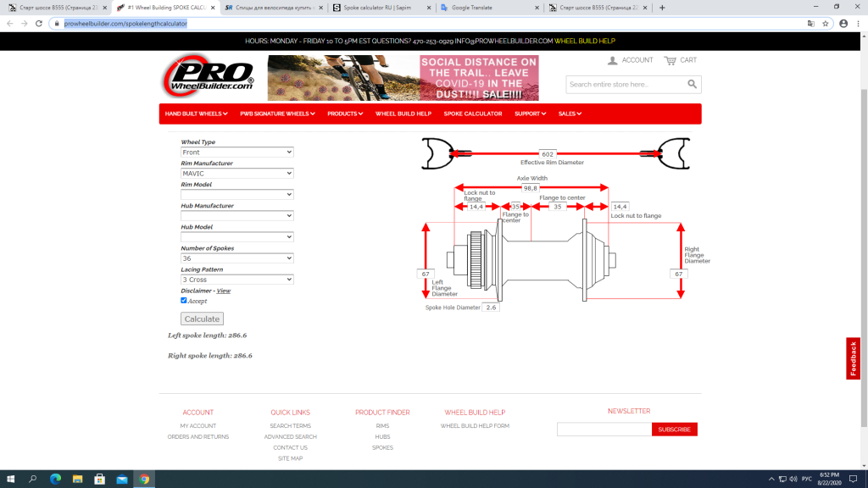Screen dimensions: 868x488
Task: Click the ProWheelBuilder logo
Action: (209, 78)
